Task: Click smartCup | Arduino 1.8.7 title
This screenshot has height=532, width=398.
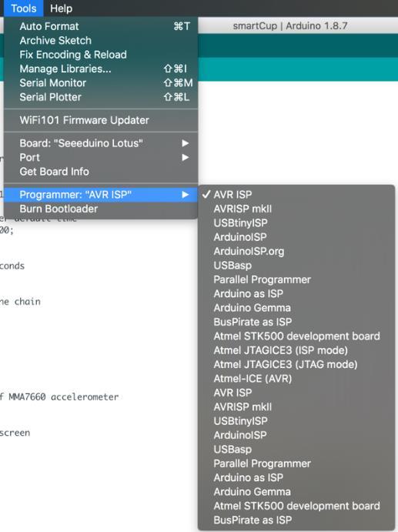Action: point(290,26)
